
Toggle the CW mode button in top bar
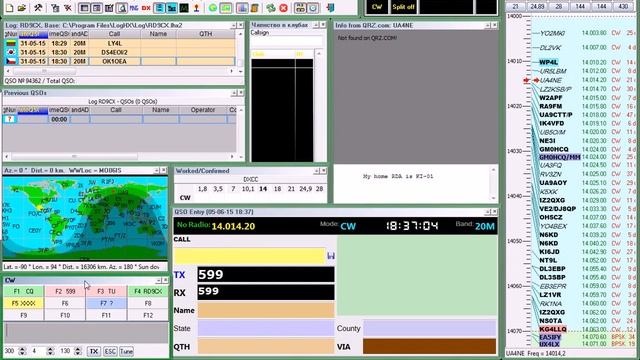point(377,7)
